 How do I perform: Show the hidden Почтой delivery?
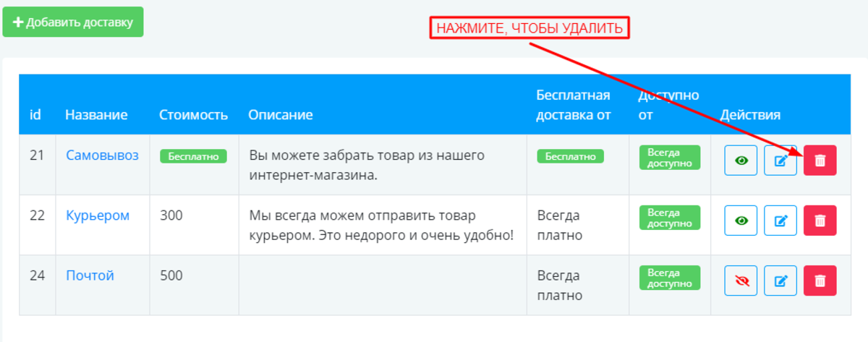pyautogui.click(x=741, y=281)
